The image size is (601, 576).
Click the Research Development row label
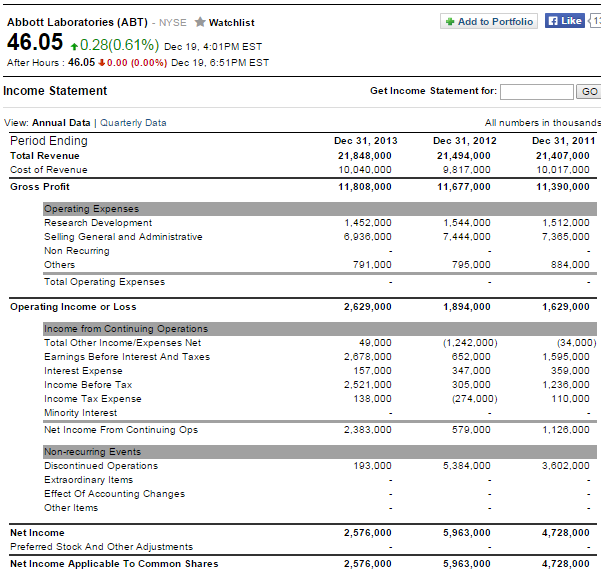click(x=98, y=223)
